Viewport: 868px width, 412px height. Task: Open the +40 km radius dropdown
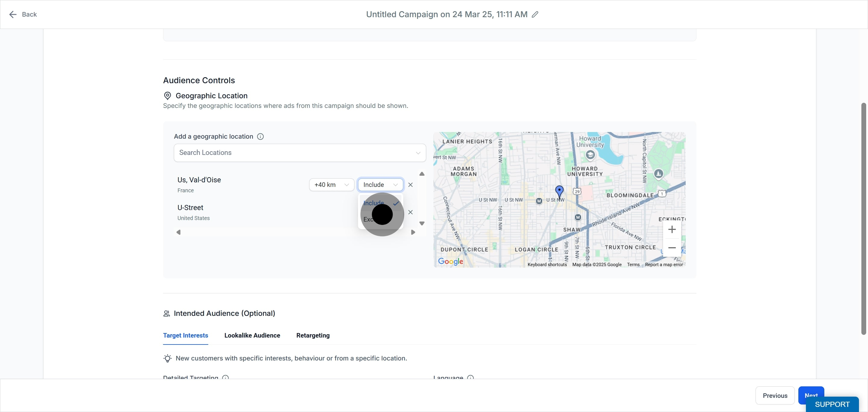point(331,185)
